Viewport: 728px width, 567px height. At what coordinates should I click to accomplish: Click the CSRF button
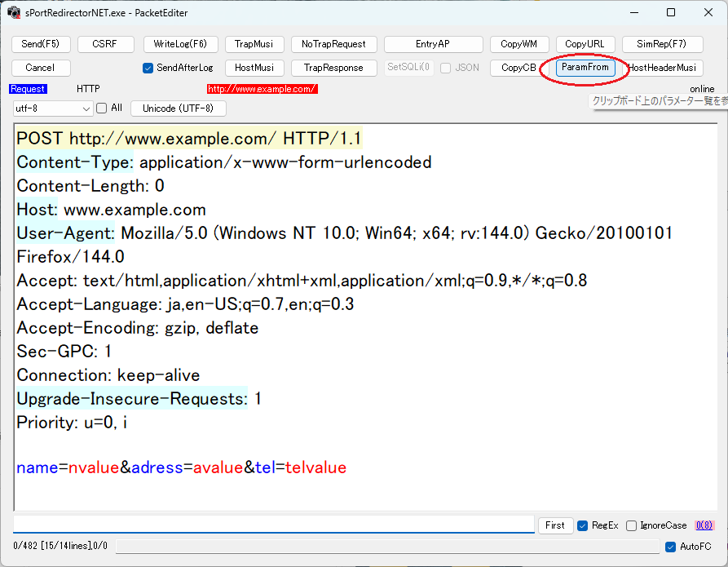[x=105, y=44]
